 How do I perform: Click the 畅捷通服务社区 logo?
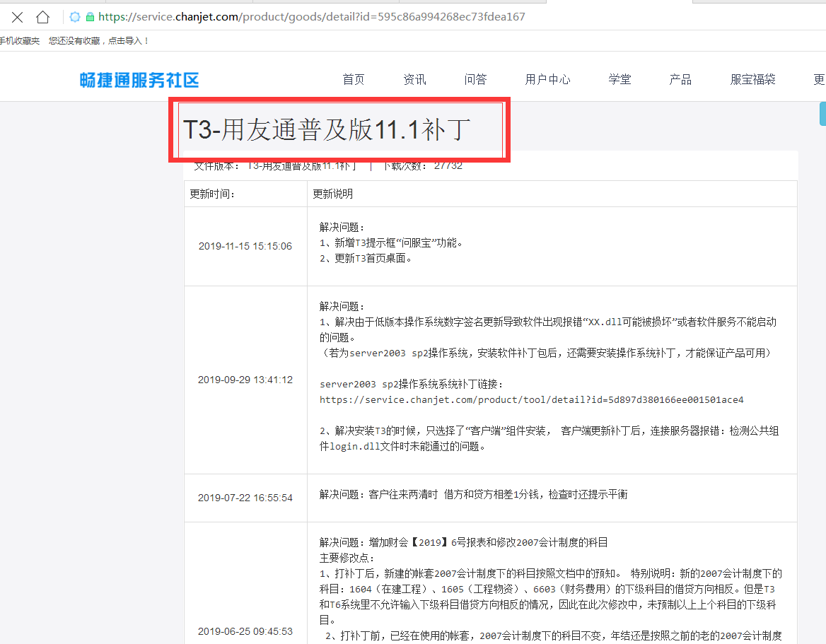(139, 80)
